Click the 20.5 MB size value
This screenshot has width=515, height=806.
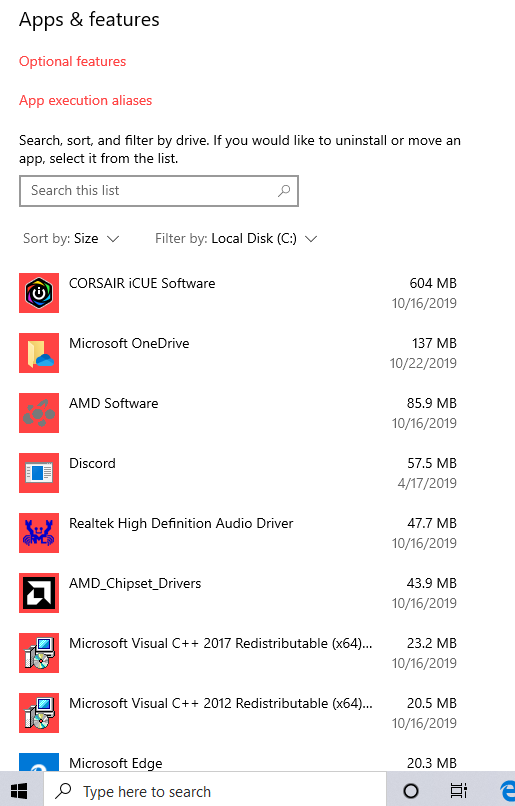pos(432,703)
